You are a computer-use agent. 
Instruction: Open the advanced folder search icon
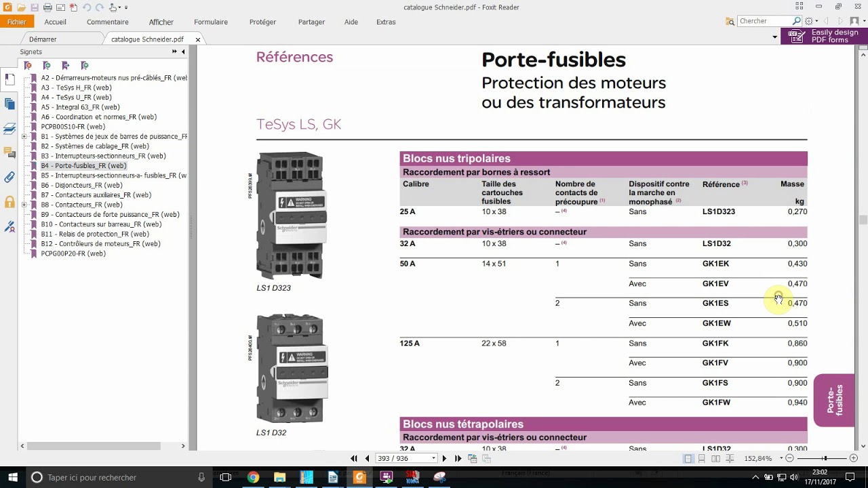pyautogui.click(x=729, y=21)
